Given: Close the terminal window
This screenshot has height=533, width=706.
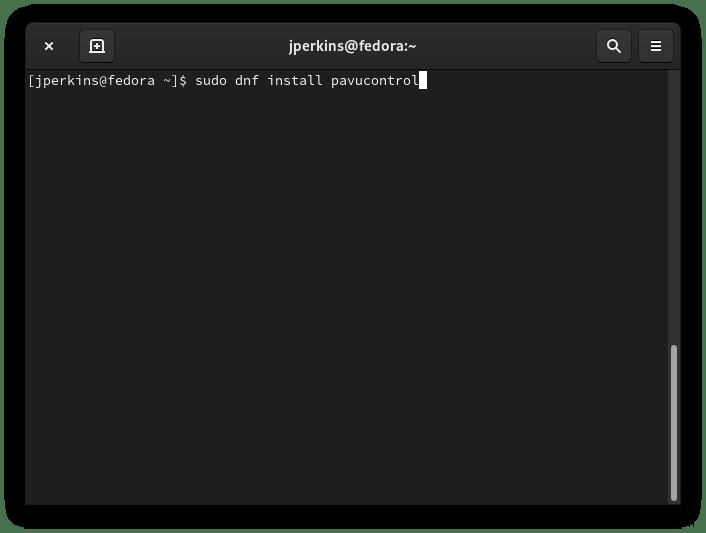Looking at the screenshot, I should tap(49, 46).
